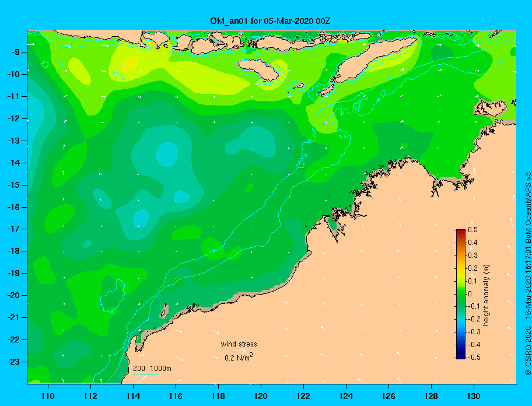Click latitude label '-23' on the y-axis
The height and width of the screenshot is (406, 532).
coord(13,362)
